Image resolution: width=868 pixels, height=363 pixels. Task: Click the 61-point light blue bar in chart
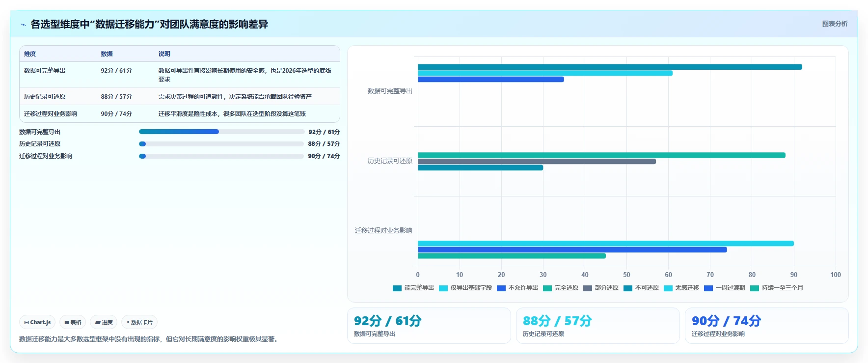tap(545, 73)
